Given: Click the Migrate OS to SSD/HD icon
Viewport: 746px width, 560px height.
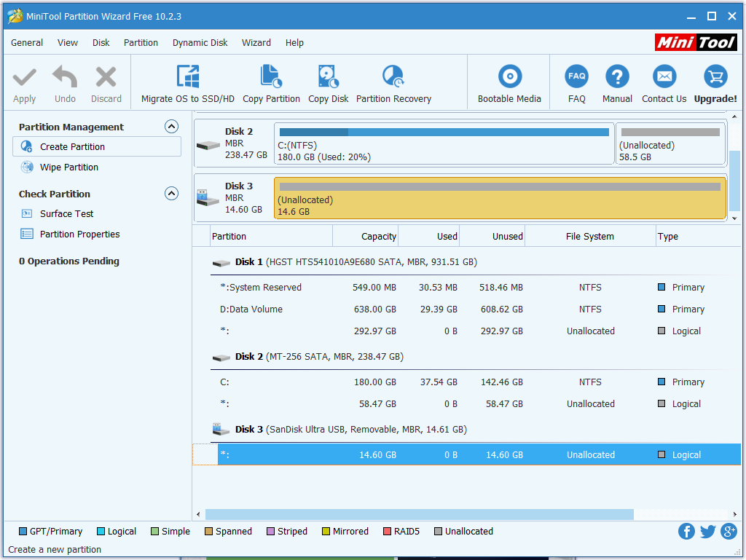Looking at the screenshot, I should coord(188,77).
